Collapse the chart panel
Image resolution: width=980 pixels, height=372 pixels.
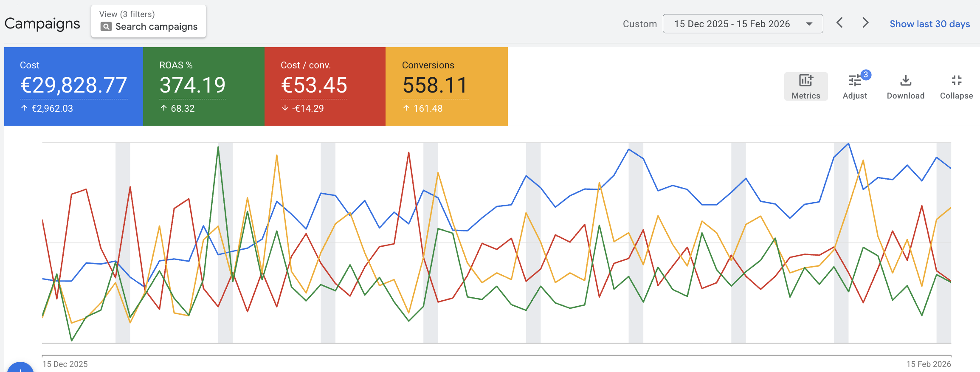click(x=956, y=87)
